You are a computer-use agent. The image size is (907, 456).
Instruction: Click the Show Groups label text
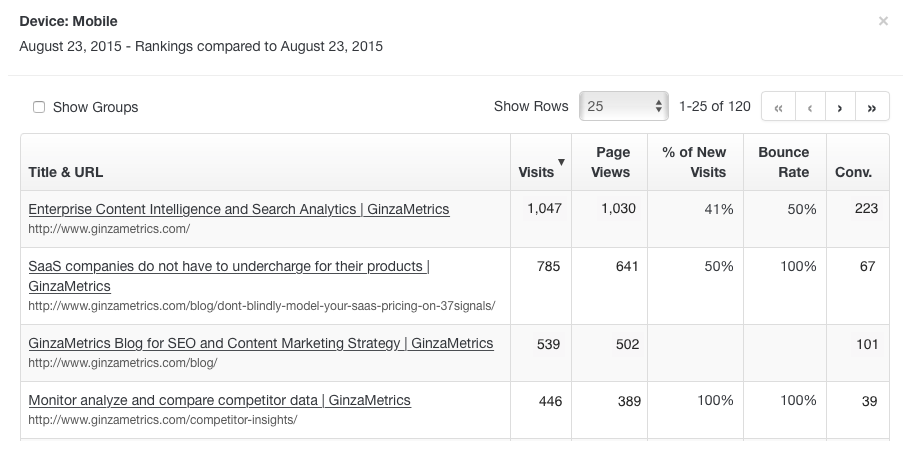[95, 107]
